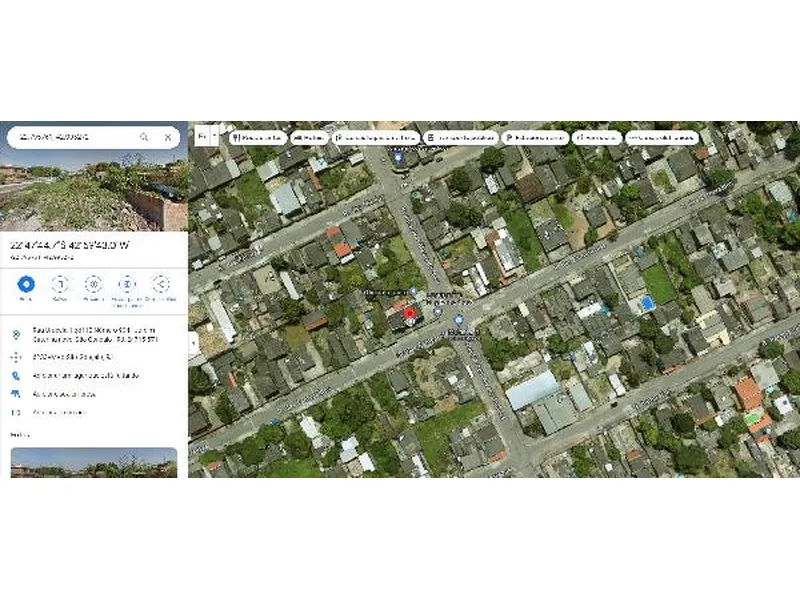Image resolution: width=800 pixels, height=600 pixels.
Task: Click the street address line in details panel
Action: (94, 335)
